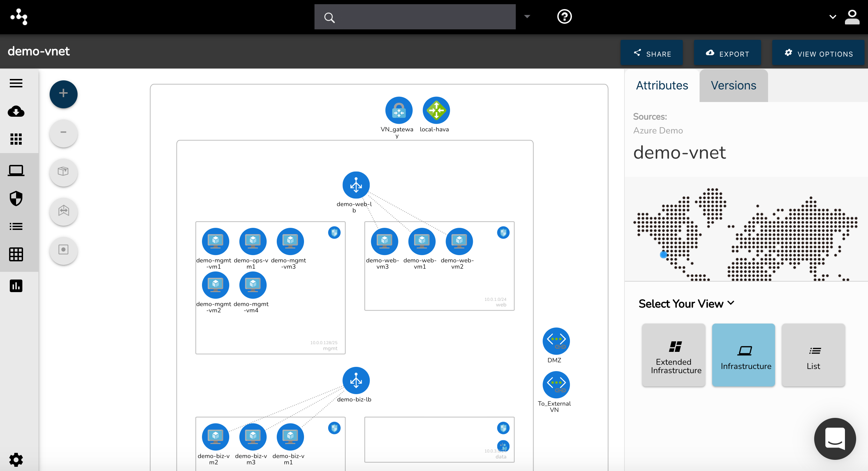868x471 pixels.
Task: Open the user profile icon
Action: pos(852,17)
